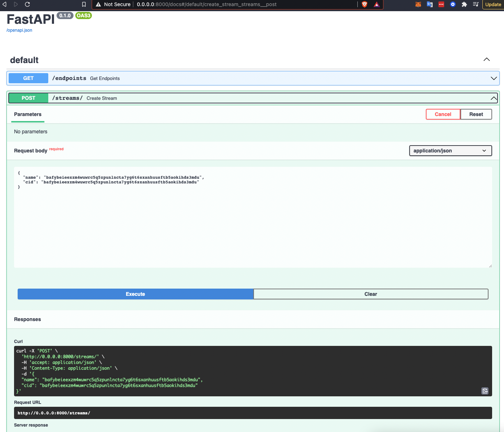This screenshot has height=432, width=504.
Task: Open Brave Rewards triangle icon
Action: tap(376, 4)
